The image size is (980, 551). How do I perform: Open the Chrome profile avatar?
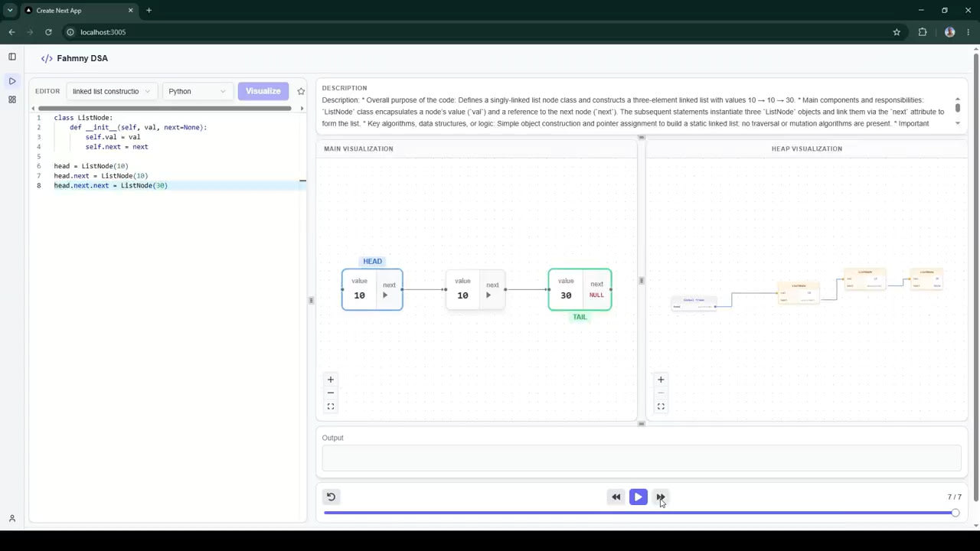(x=950, y=32)
